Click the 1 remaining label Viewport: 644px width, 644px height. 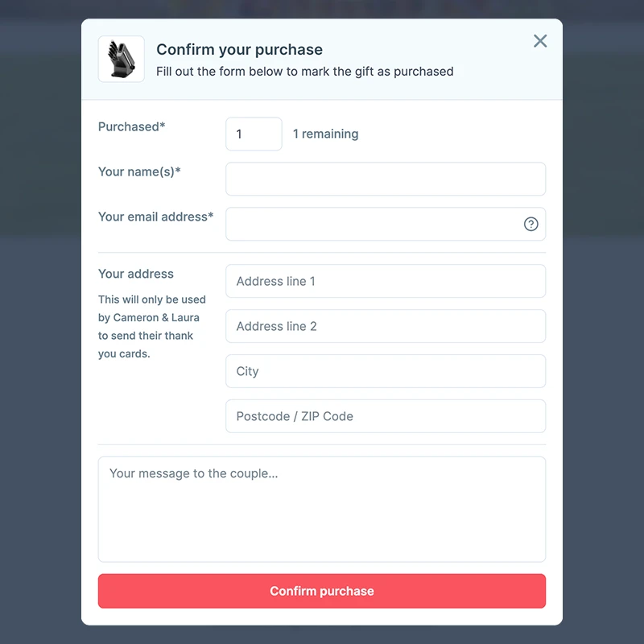click(x=325, y=134)
